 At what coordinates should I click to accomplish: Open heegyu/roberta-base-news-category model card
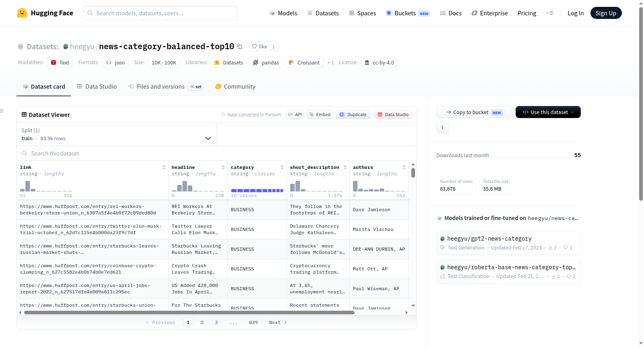click(x=508, y=271)
